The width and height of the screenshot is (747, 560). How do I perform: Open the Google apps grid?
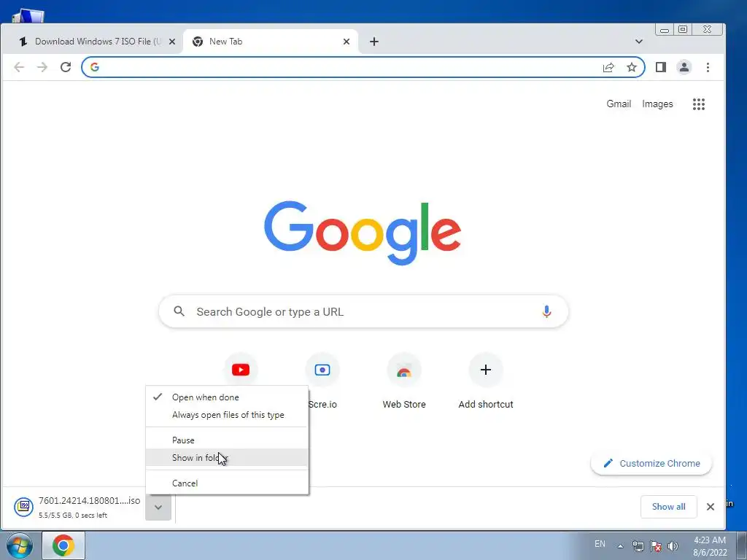pos(699,104)
